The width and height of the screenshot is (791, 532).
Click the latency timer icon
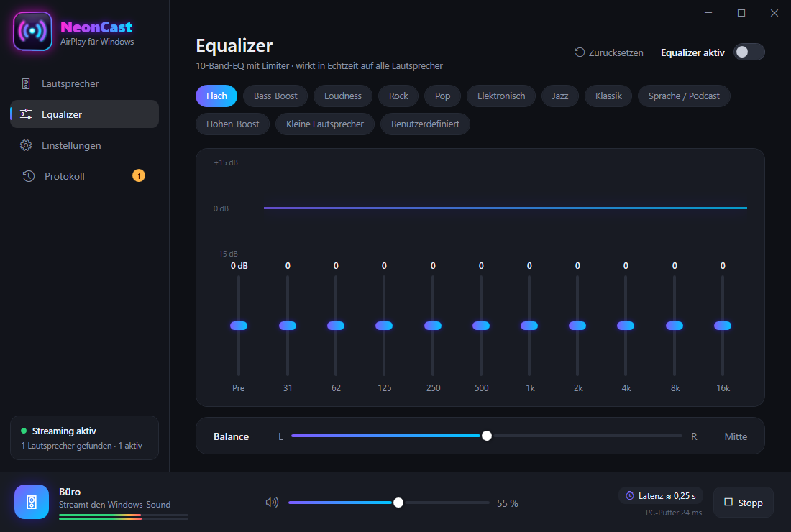[630, 495]
